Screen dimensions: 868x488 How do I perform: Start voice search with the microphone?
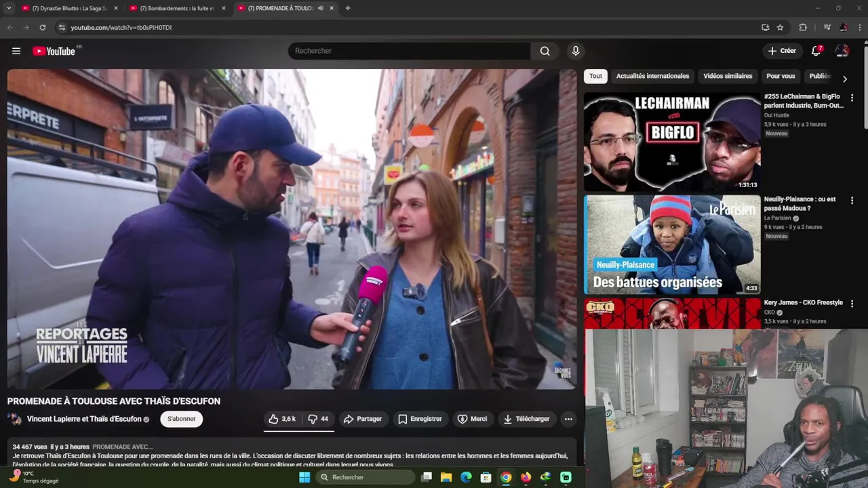(576, 51)
